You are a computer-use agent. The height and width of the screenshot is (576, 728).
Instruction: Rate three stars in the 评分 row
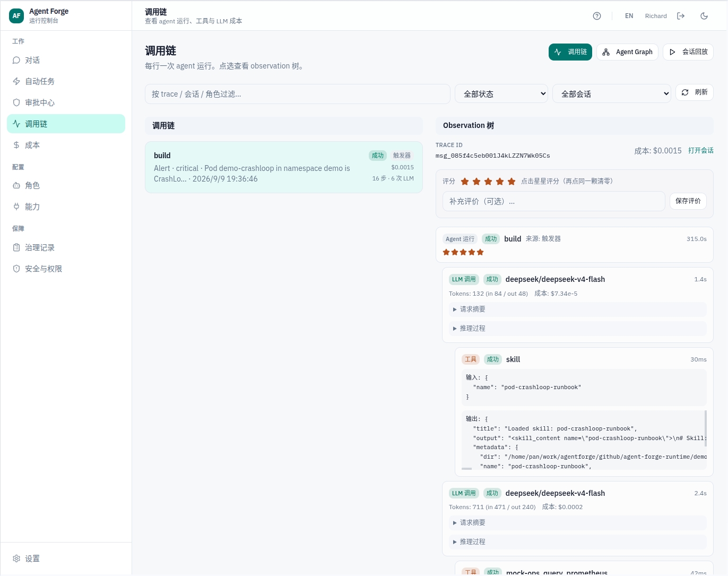[x=488, y=182]
